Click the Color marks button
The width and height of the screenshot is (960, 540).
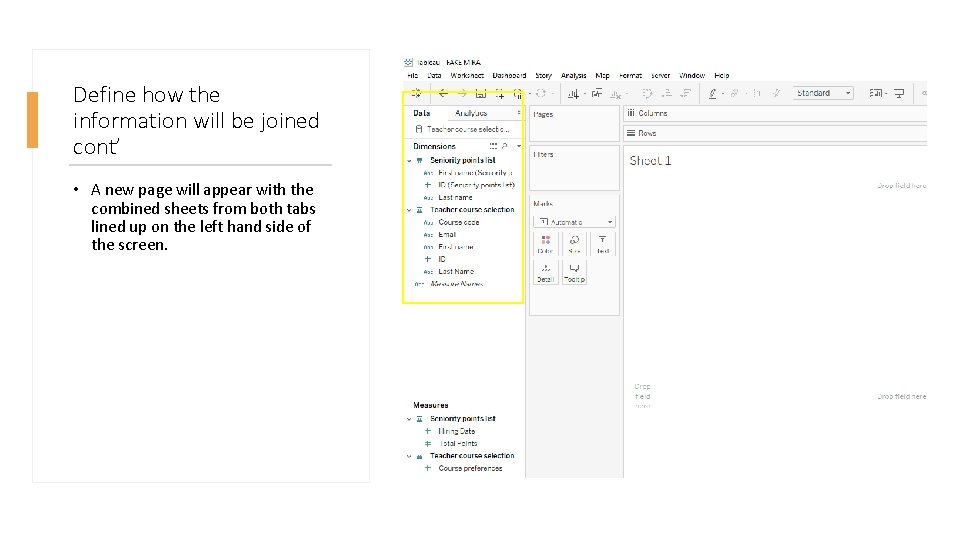545,244
